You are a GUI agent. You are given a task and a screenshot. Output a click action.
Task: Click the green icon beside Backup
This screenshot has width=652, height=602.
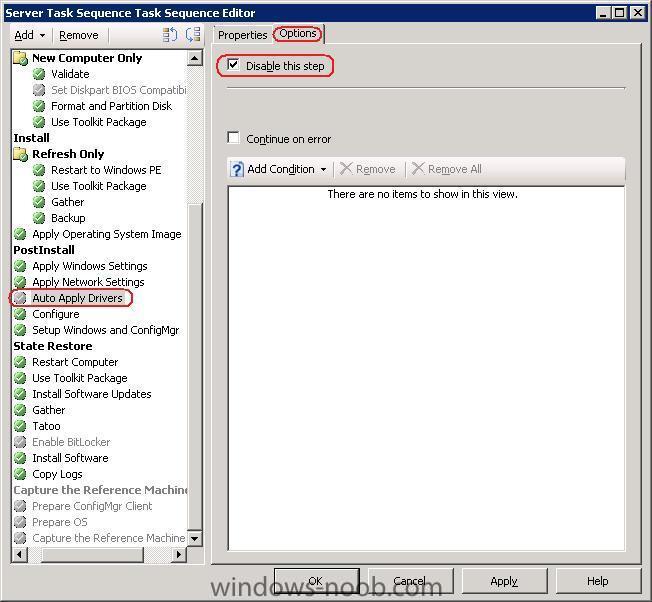coord(39,218)
